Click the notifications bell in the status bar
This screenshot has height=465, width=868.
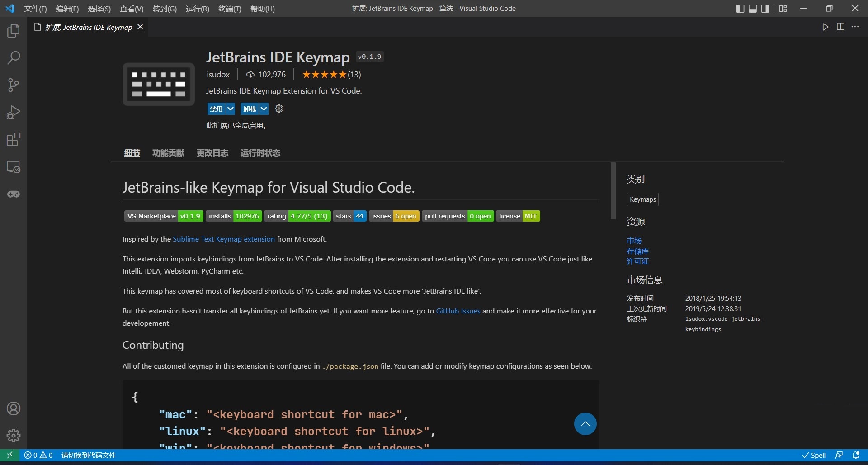[857, 455]
